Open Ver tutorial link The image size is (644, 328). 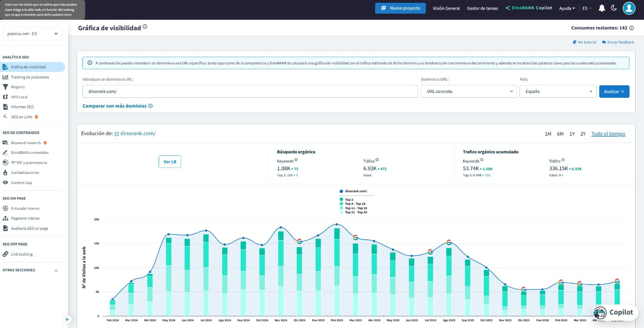[584, 42]
